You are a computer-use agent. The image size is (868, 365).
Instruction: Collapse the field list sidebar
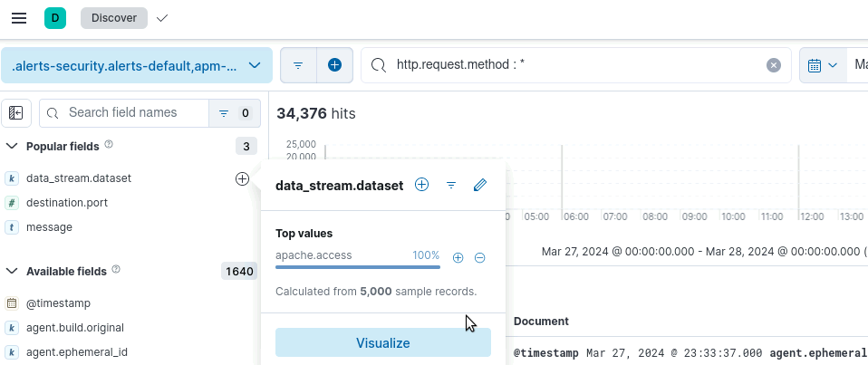(16, 113)
